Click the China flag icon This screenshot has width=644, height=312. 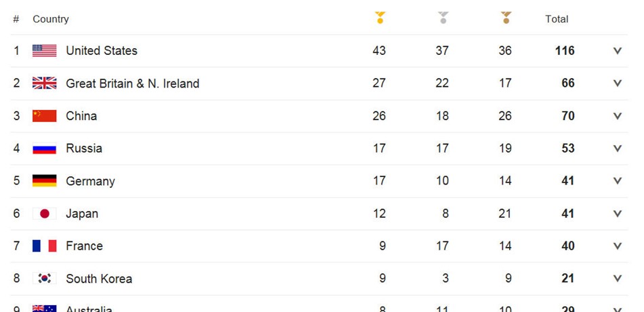pos(44,116)
